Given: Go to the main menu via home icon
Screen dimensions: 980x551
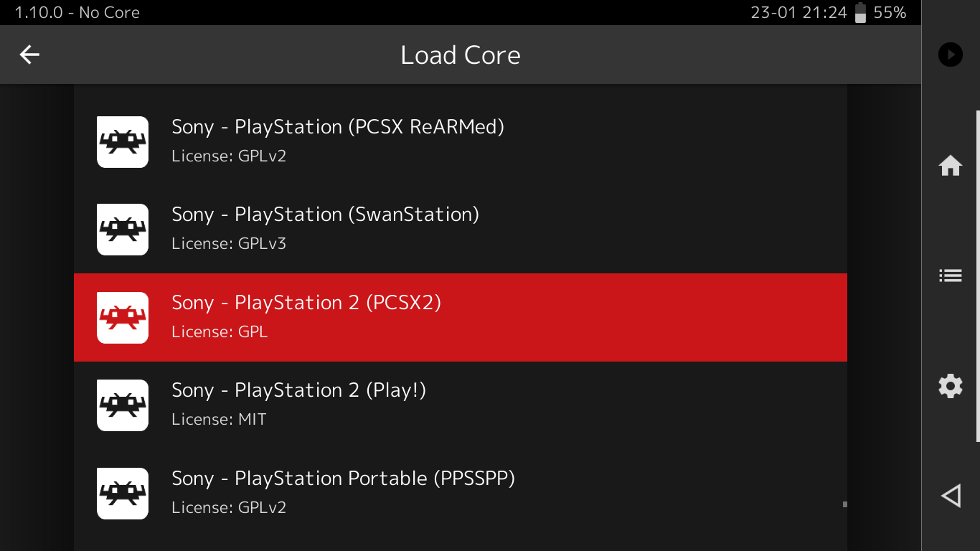Looking at the screenshot, I should pos(950,166).
